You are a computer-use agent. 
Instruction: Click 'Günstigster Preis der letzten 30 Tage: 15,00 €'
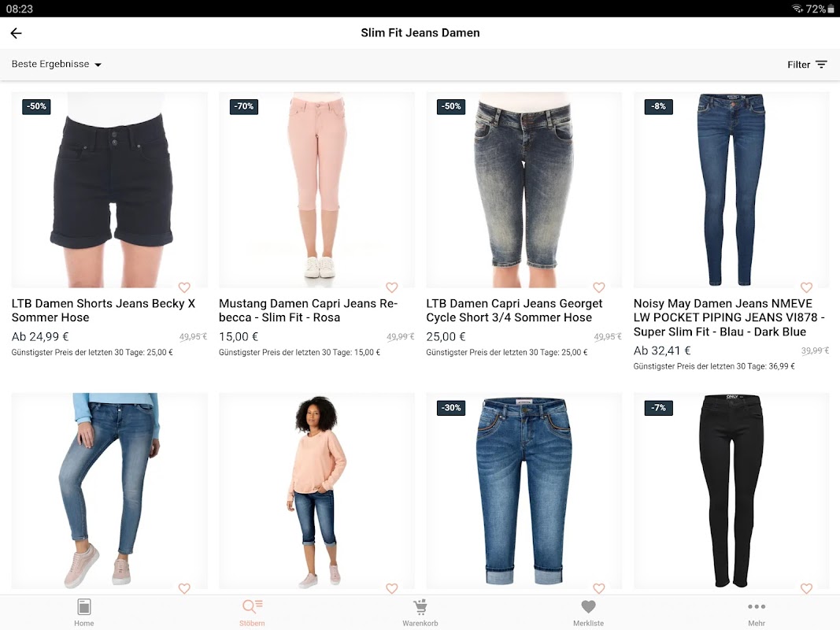pyautogui.click(x=299, y=353)
